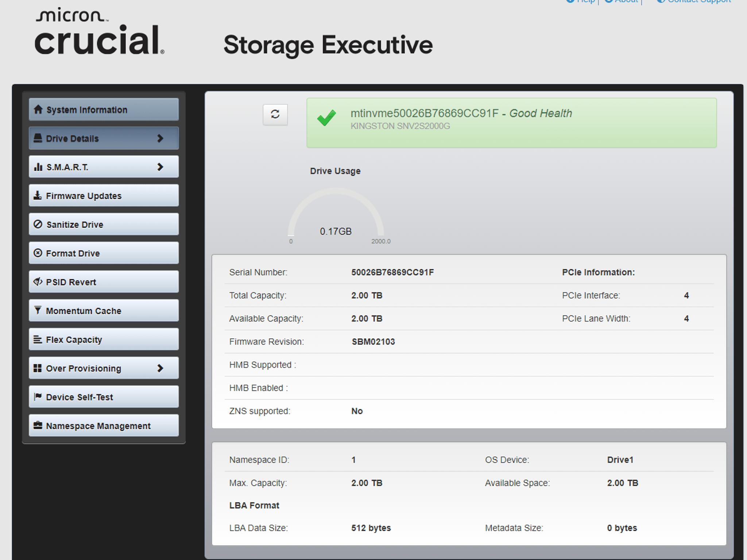Viewport: 747px width, 560px height.
Task: Expand the S.M.A.R.T. submenu chevron
Action: (160, 167)
